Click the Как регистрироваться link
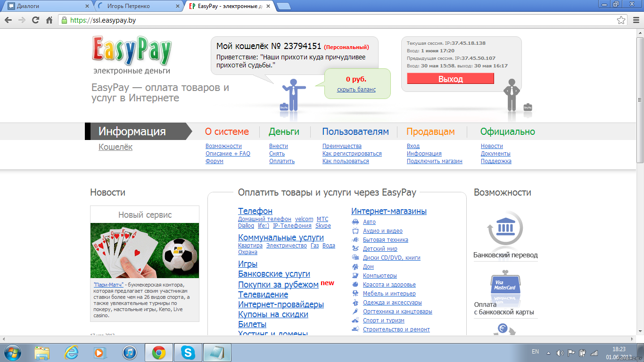 (352, 154)
